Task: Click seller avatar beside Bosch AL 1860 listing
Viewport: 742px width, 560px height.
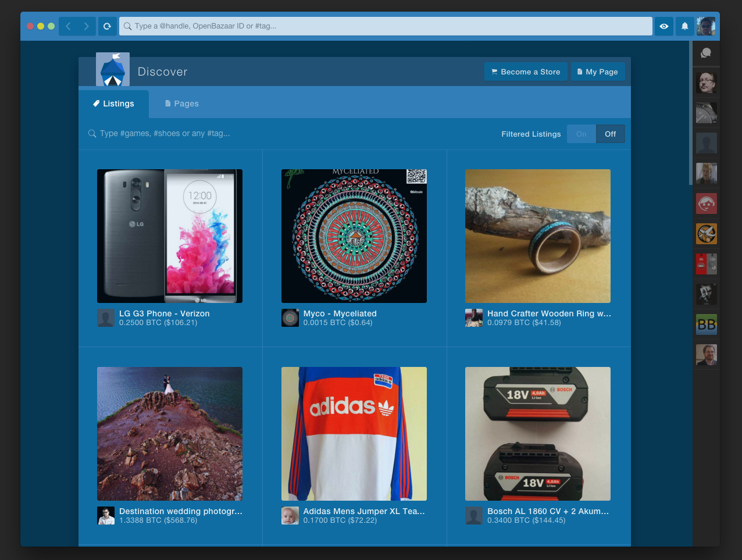Action: (x=474, y=516)
